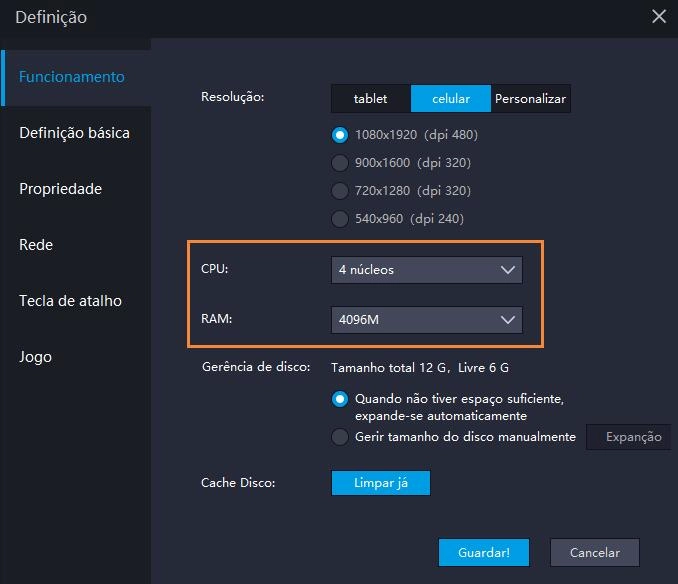Open the RAM 4096M dropdown

pos(427,319)
